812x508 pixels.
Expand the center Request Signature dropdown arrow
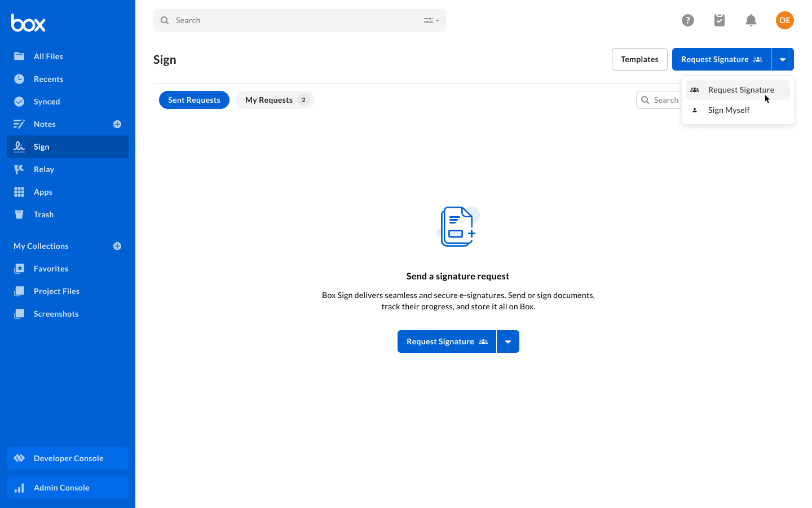tap(508, 341)
